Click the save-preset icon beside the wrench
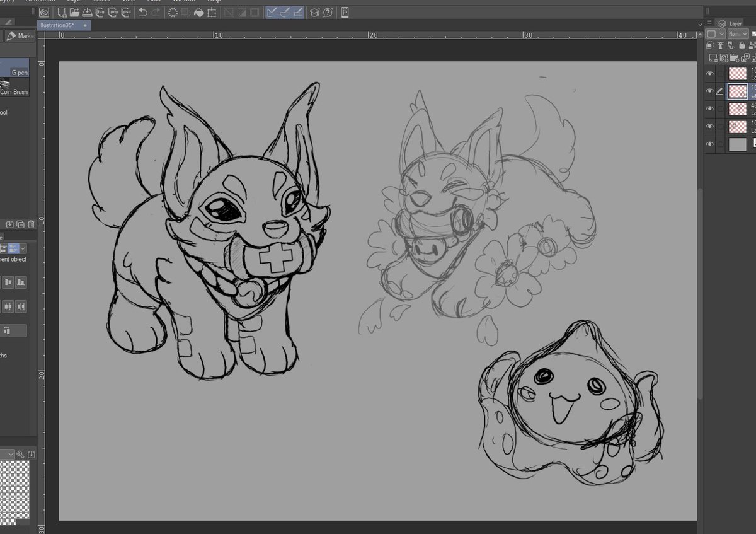Viewport: 756px width, 534px height. click(31, 455)
